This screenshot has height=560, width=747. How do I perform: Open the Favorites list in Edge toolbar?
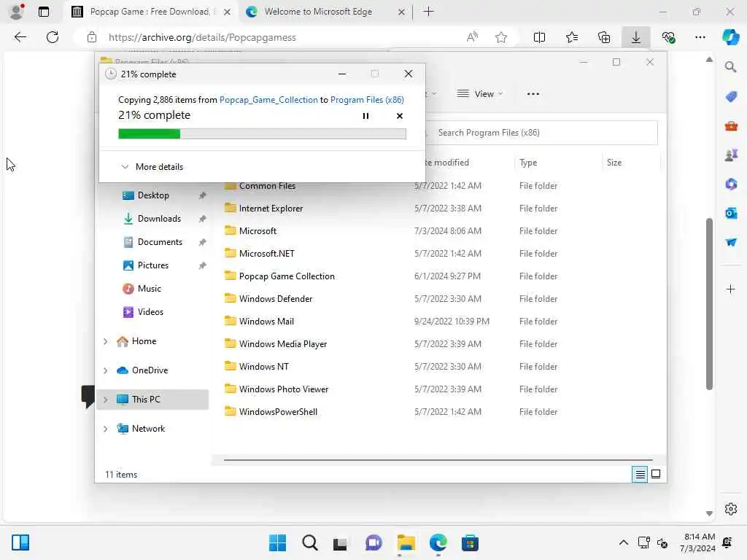click(572, 37)
